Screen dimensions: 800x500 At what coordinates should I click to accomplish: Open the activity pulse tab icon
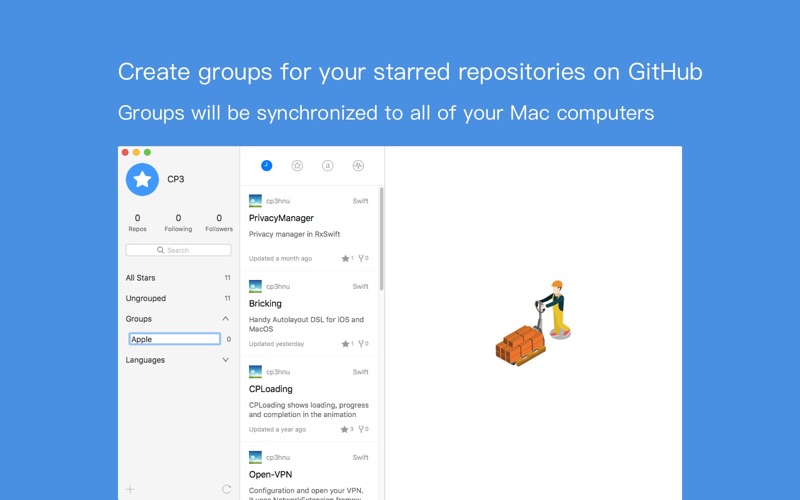[x=358, y=165]
